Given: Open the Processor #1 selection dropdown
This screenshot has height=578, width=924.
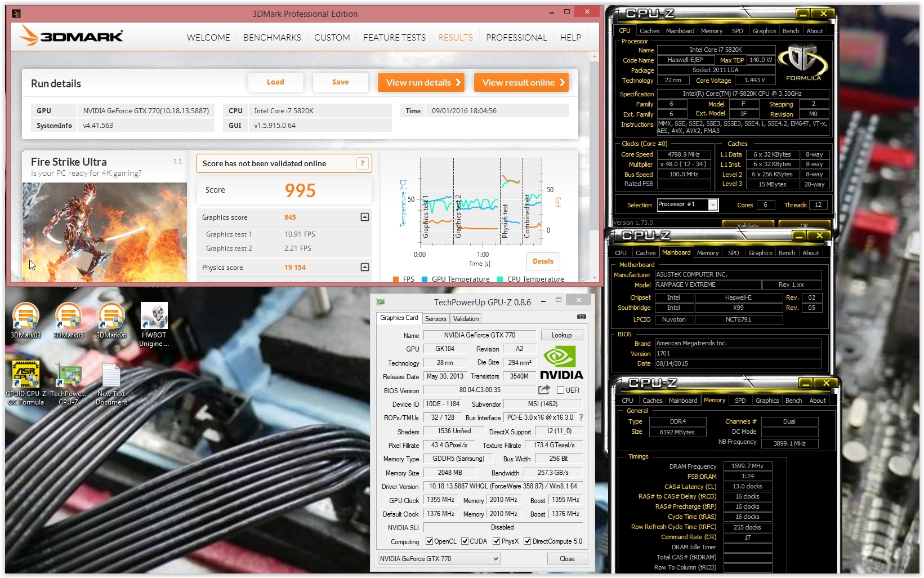Looking at the screenshot, I should coord(688,204).
